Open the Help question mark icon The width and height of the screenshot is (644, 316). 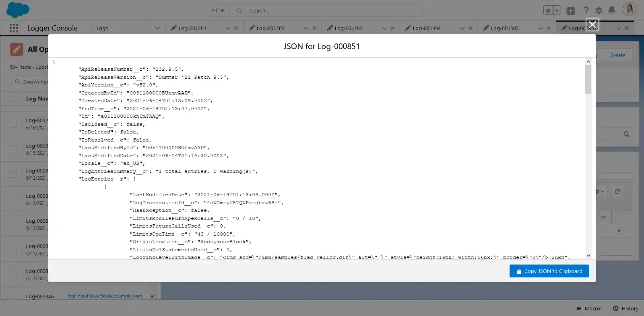(586, 10)
